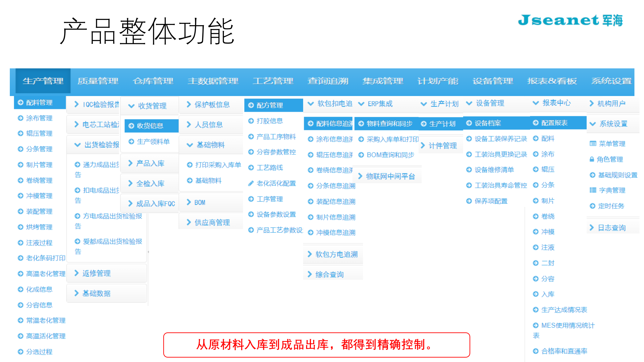
Task: Expand the 日志查询 section
Action: point(611,228)
